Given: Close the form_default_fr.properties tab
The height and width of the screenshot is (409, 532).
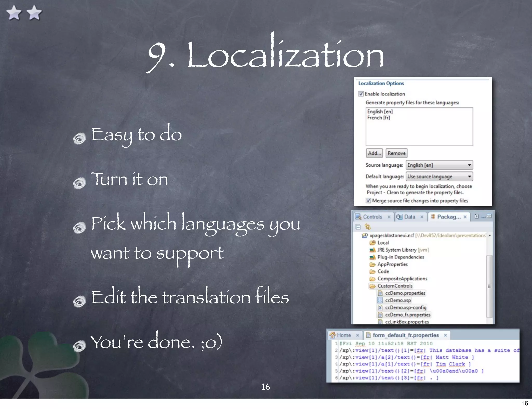Looking at the screenshot, I should (445, 335).
